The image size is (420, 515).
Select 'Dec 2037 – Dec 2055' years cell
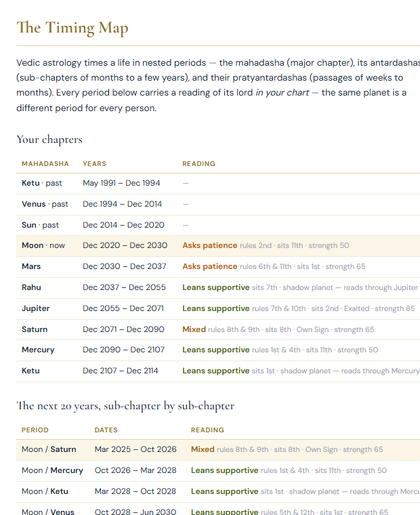(x=124, y=287)
